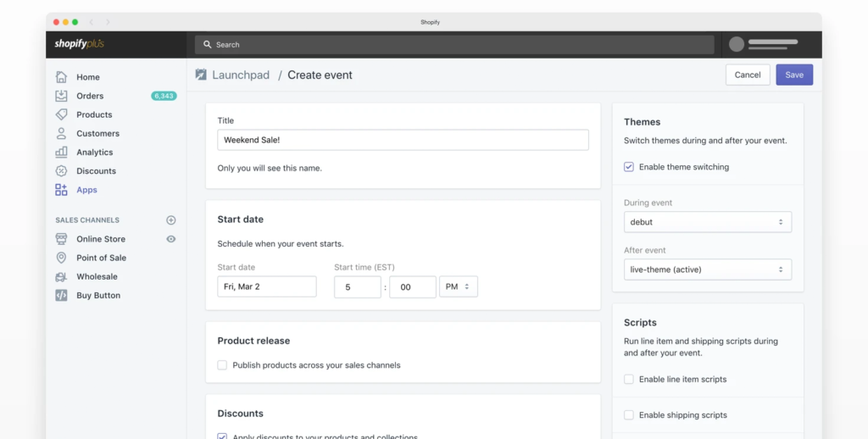This screenshot has height=439, width=868.
Task: Open the AM/PM selector
Action: [459, 286]
